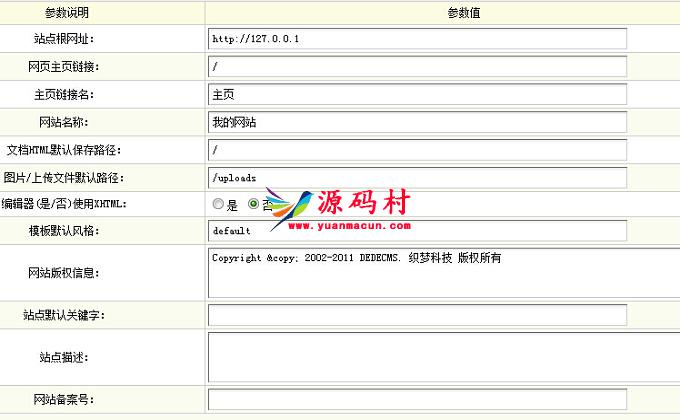680x420 pixels.
Task: Focus the 网站备案号 input field
Action: click(x=417, y=400)
